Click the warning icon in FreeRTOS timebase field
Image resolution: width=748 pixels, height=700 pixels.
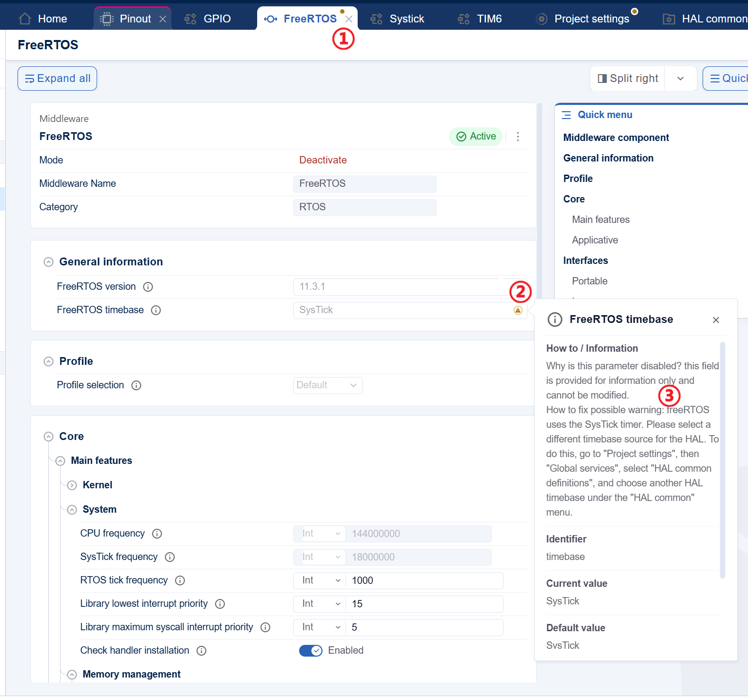tap(518, 310)
